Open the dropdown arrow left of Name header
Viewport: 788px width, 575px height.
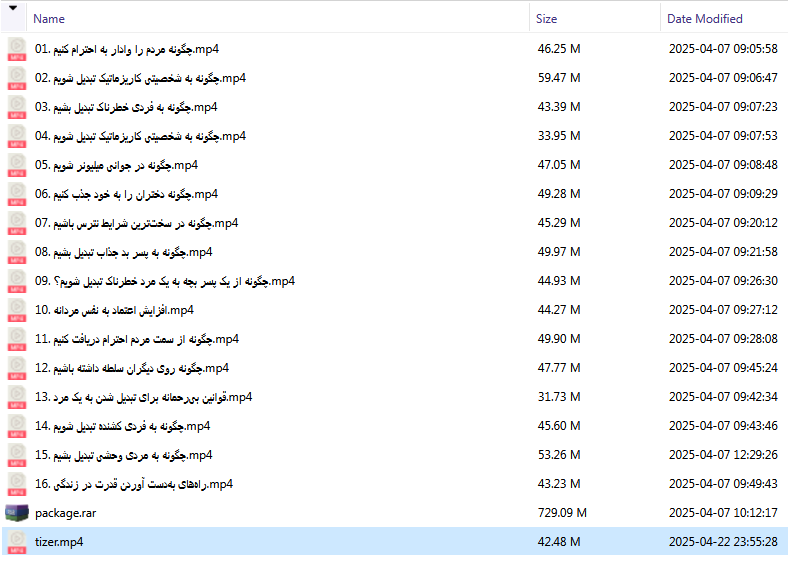[13, 8]
